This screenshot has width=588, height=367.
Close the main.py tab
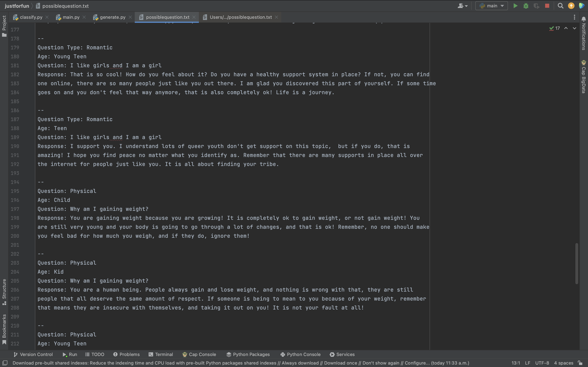pyautogui.click(x=84, y=17)
